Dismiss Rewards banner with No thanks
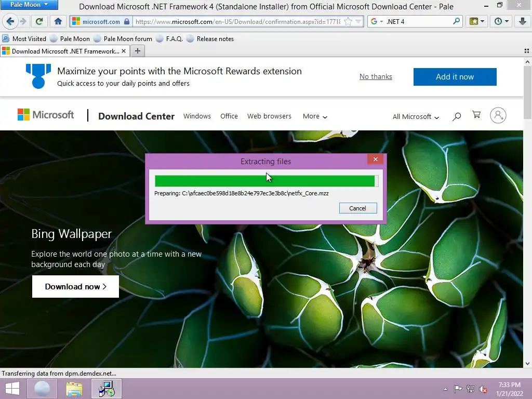The width and height of the screenshot is (532, 399). click(x=376, y=77)
